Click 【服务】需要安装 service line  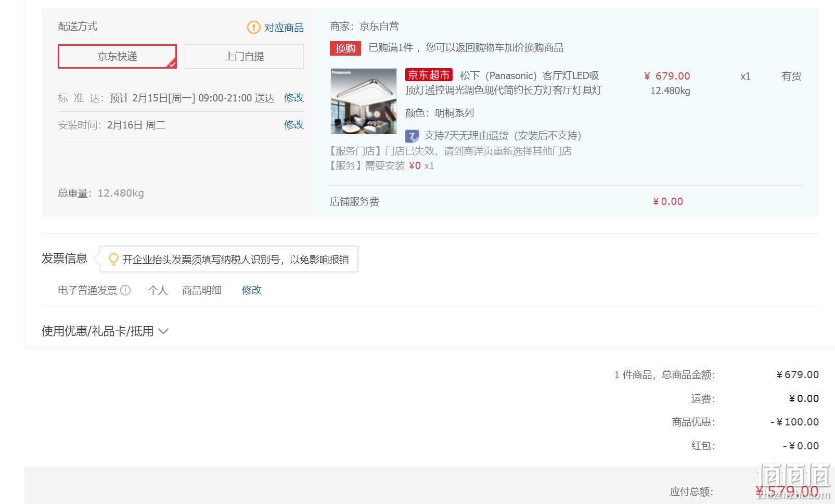(x=381, y=166)
